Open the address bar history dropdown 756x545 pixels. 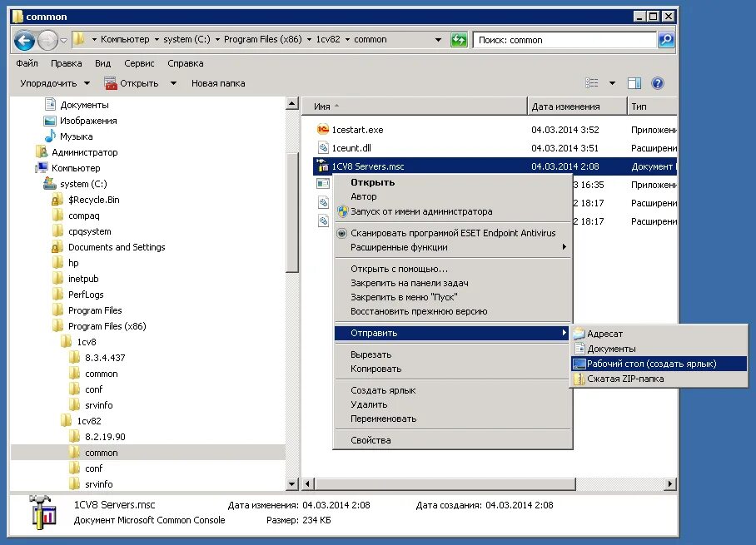click(x=438, y=39)
